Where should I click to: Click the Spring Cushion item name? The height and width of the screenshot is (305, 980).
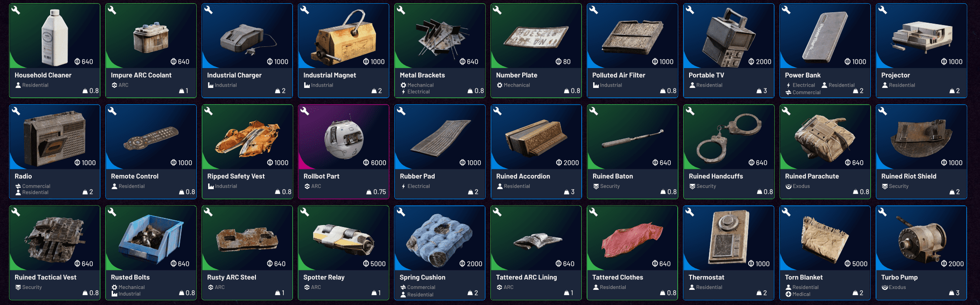(422, 278)
